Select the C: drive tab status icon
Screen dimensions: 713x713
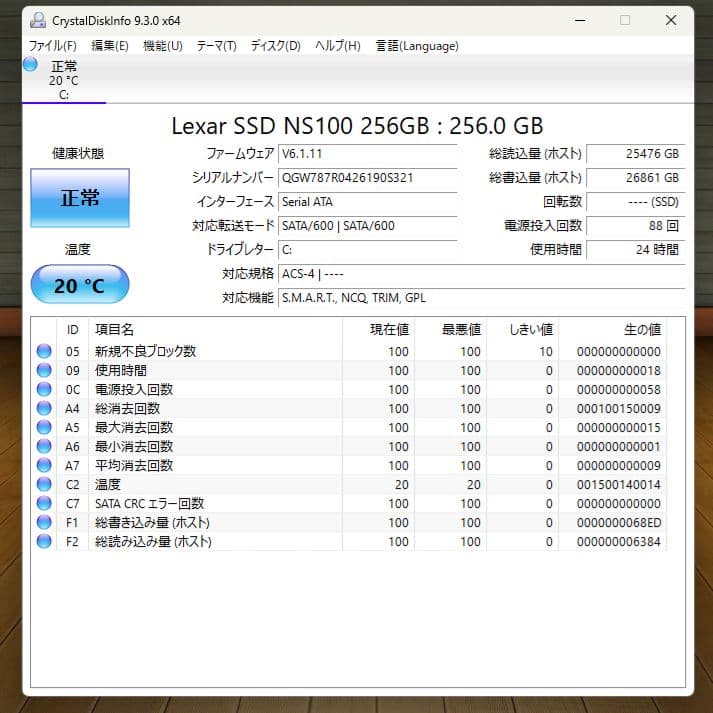[x=30, y=64]
